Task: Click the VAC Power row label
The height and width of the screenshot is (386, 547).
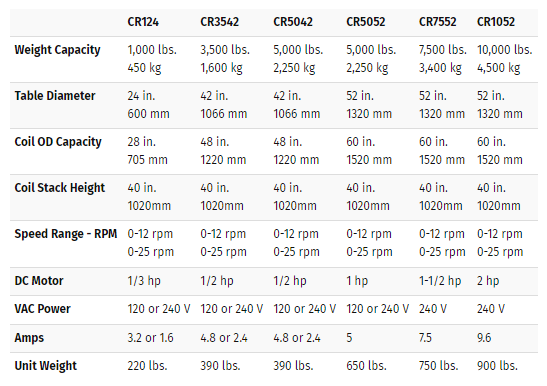Action: (43, 309)
